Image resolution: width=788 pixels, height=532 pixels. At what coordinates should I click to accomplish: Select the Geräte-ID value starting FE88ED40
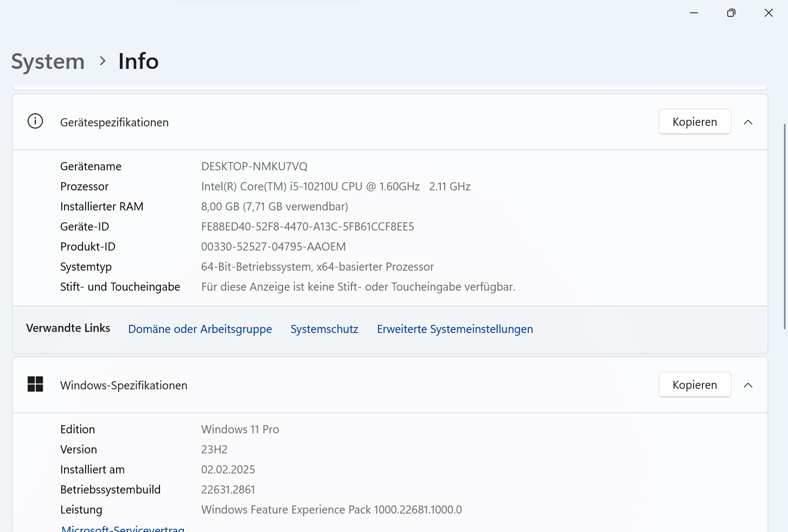pos(307,227)
